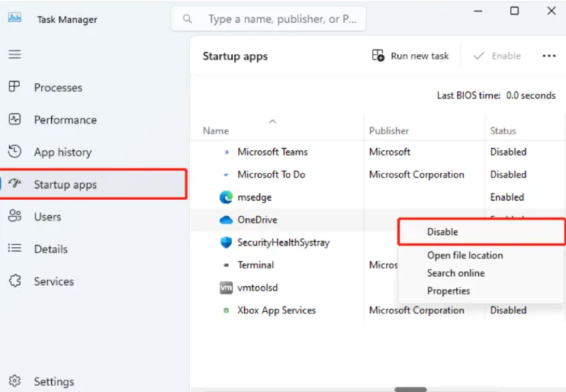The width and height of the screenshot is (566, 392).
Task: Click the App history clock icon
Action: [14, 151]
